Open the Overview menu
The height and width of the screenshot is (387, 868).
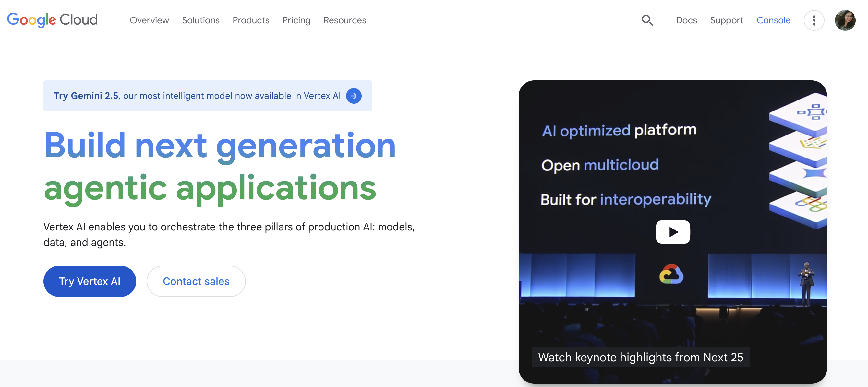[x=149, y=20]
